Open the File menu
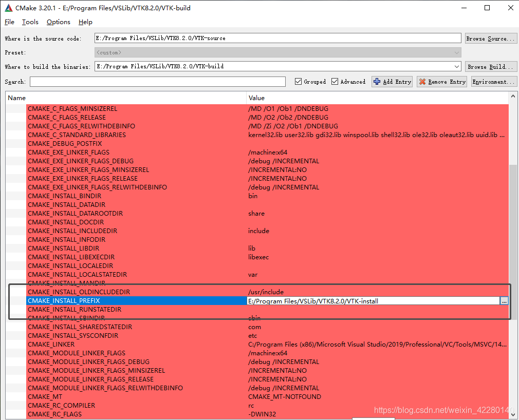This screenshot has height=420, width=519. point(9,22)
